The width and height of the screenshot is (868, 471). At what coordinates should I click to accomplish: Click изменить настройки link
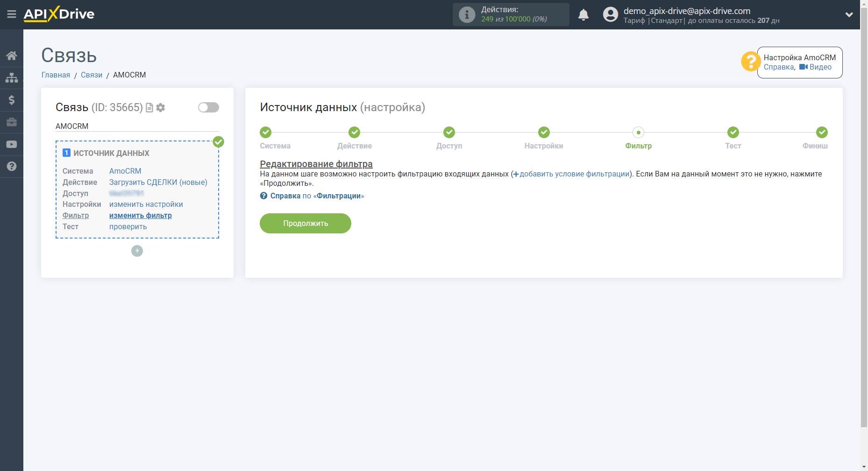point(146,204)
